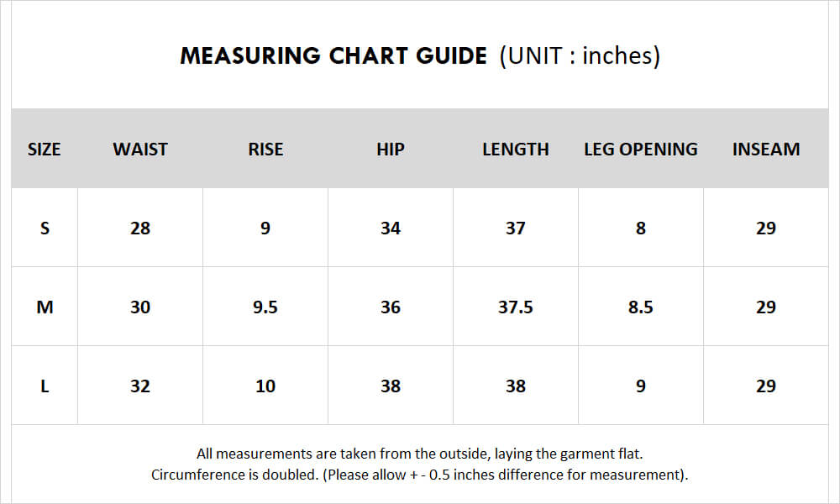Click the rise value 10 cell

tap(265, 386)
